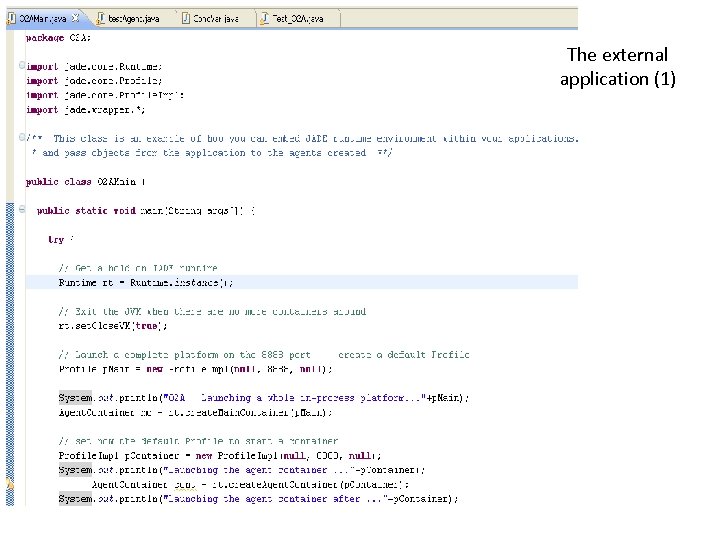This screenshot has width=720, height=540.
Task: Click the 'import jade.core.ProfileImpl;' line
Action: pos(105,96)
